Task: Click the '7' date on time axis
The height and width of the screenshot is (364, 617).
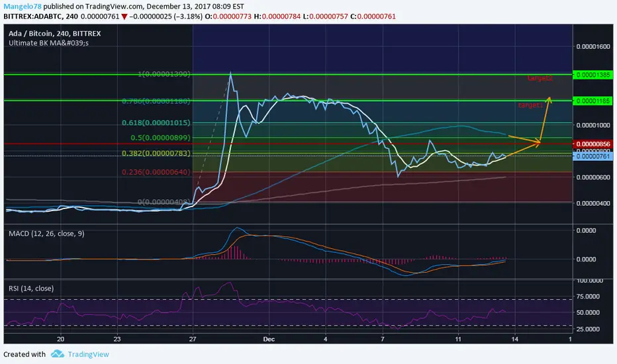Action: [x=383, y=339]
